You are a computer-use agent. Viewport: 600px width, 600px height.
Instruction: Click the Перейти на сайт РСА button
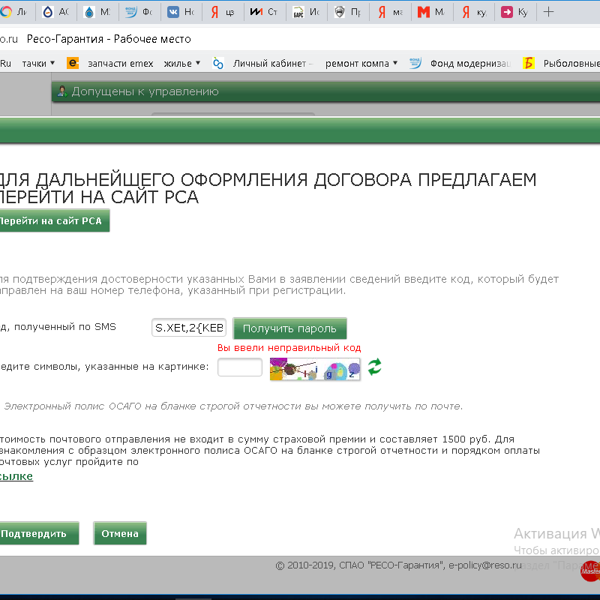(55, 220)
